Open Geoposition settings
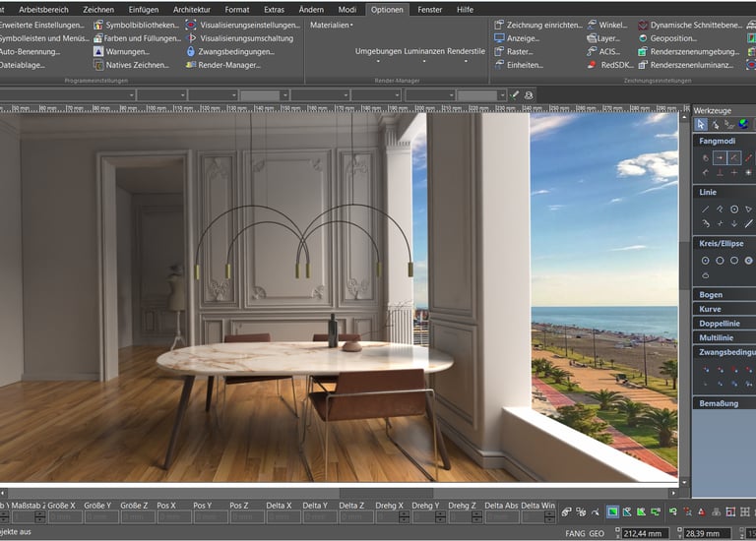The width and height of the screenshot is (756, 541). 667,38
